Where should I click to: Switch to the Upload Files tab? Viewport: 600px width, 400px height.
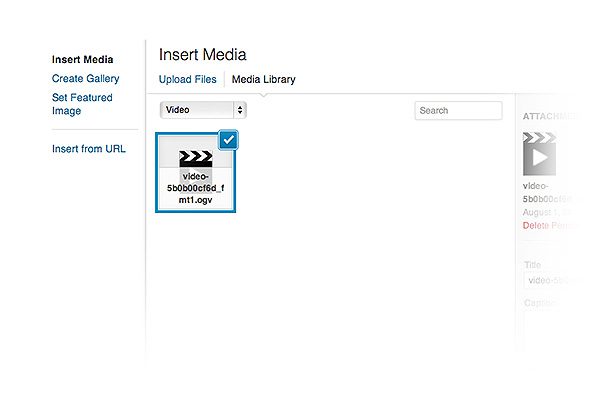187,79
